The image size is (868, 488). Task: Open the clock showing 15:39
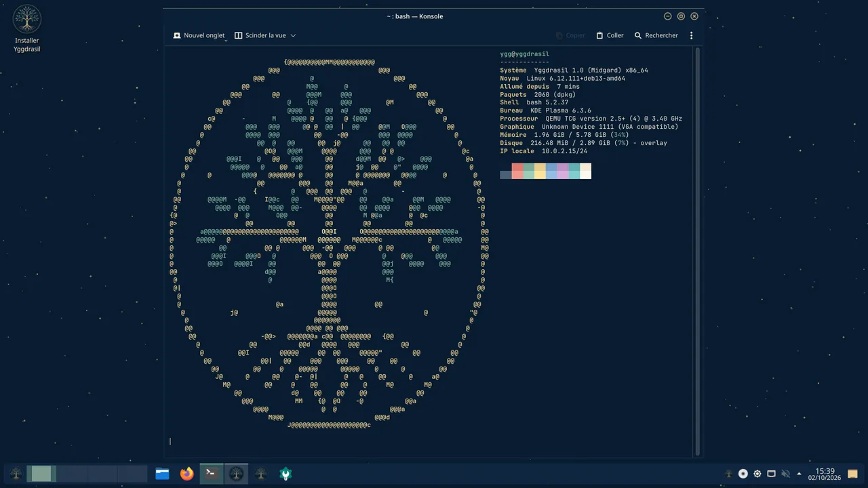coord(825,474)
